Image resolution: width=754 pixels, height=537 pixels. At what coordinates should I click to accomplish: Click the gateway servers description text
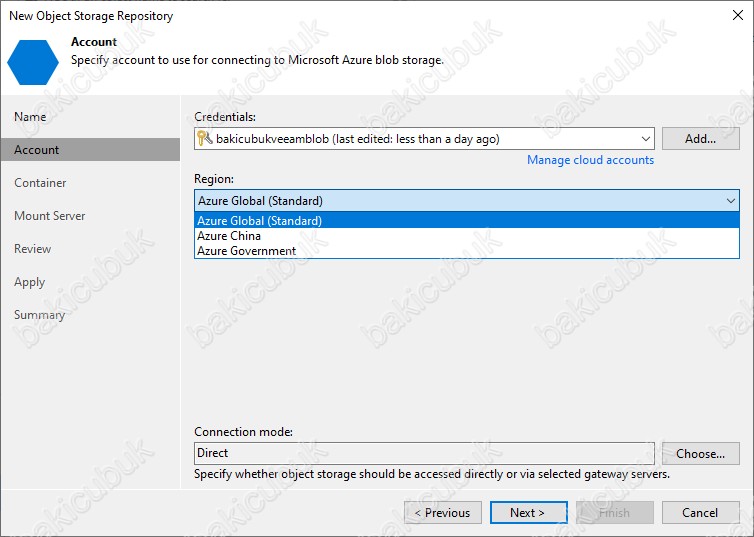coord(432,475)
